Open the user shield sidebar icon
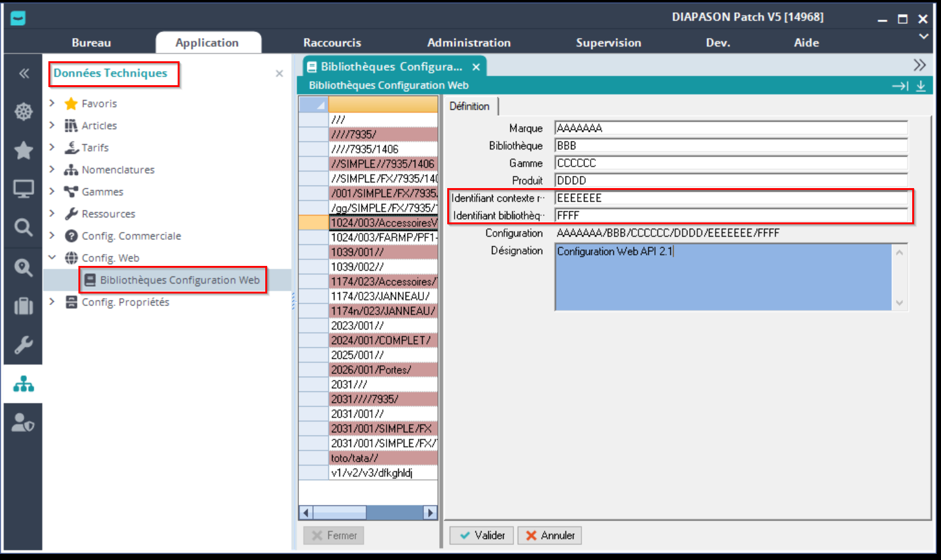This screenshot has height=560, width=941. coord(23,423)
